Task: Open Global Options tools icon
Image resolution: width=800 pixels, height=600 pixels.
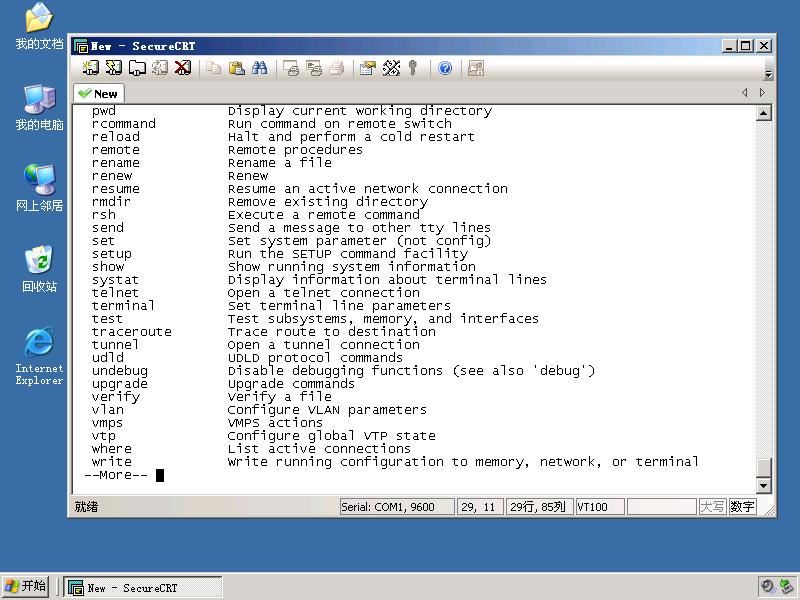Action: coord(391,68)
